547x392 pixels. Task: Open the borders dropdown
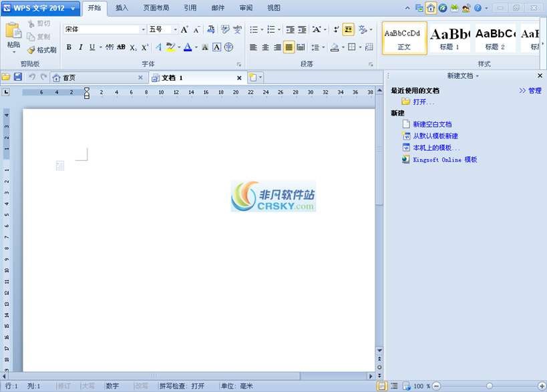(x=361, y=47)
